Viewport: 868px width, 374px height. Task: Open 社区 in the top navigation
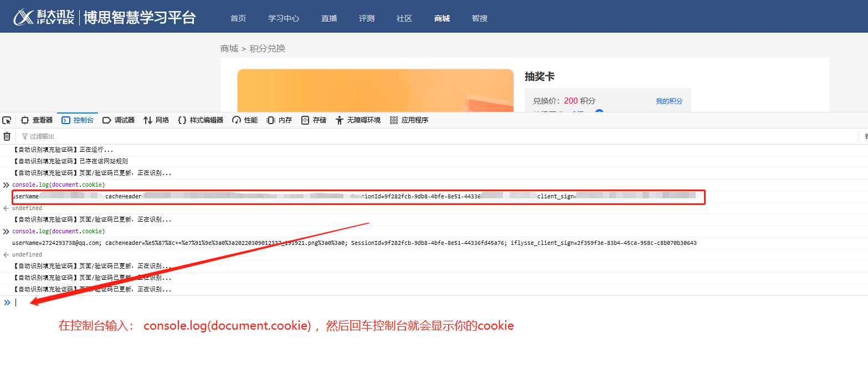(x=404, y=18)
